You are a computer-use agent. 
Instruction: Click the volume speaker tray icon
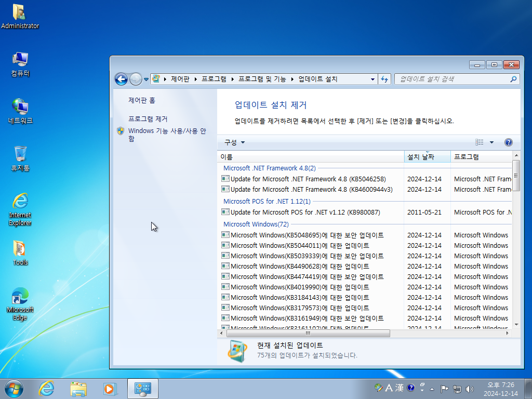click(x=470, y=389)
